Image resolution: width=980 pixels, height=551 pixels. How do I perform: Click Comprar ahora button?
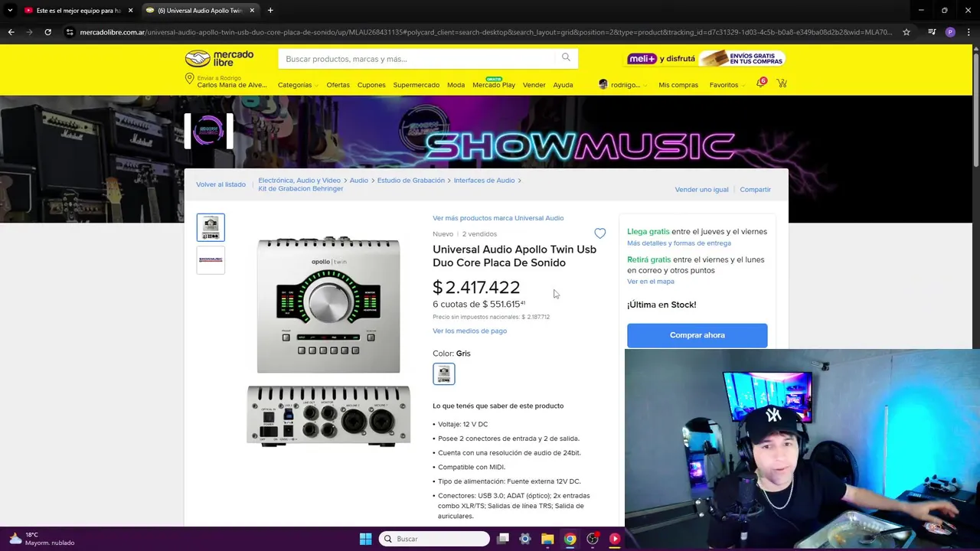click(x=697, y=335)
